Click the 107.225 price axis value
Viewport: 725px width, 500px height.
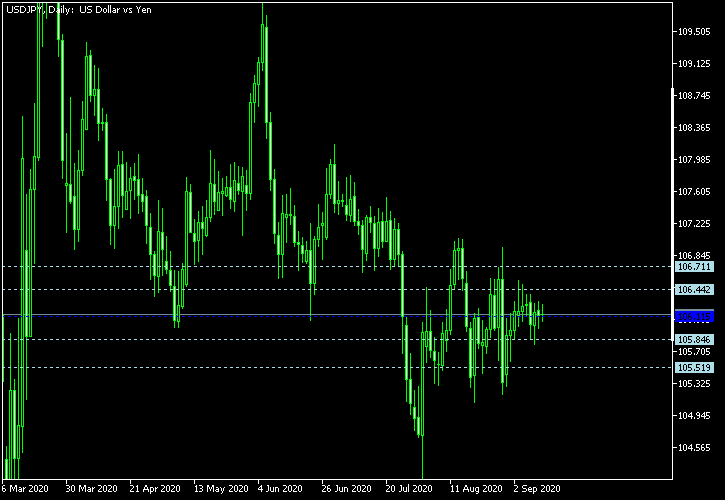[694, 223]
